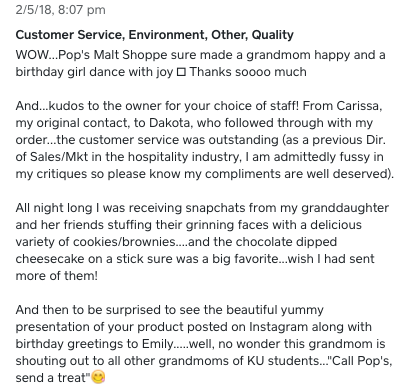
Task: Click the name "Carissa" in the review
Action: coord(358,106)
